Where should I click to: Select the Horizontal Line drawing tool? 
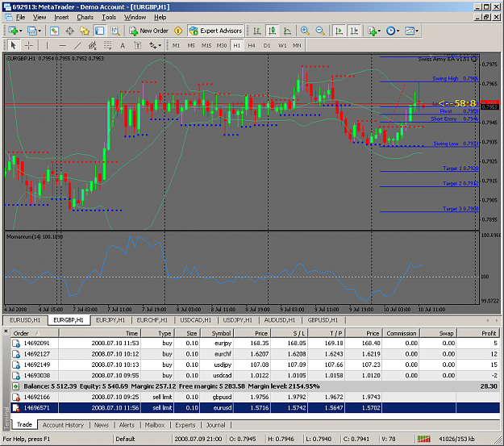[62, 46]
